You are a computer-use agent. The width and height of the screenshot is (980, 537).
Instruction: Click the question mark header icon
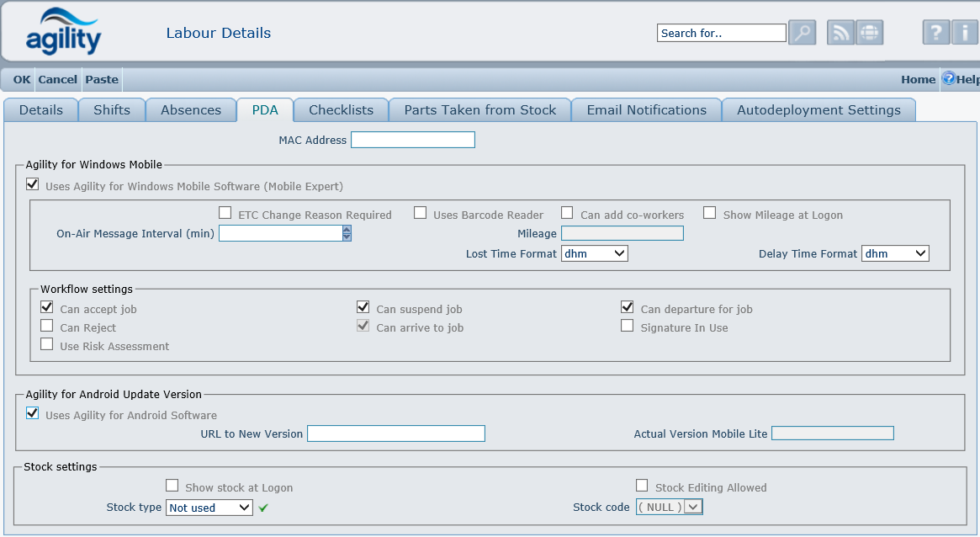[935, 33]
